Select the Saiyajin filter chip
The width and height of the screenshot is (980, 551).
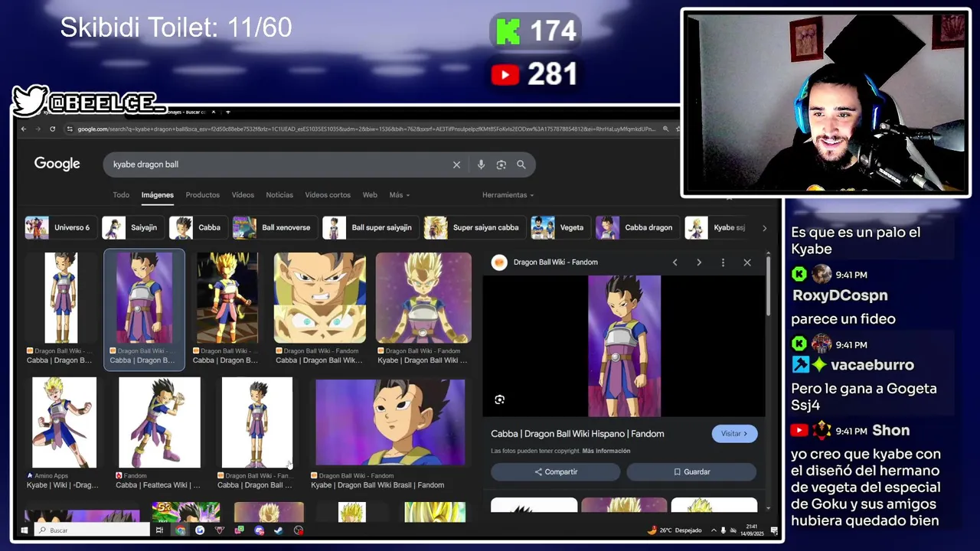[x=132, y=227]
